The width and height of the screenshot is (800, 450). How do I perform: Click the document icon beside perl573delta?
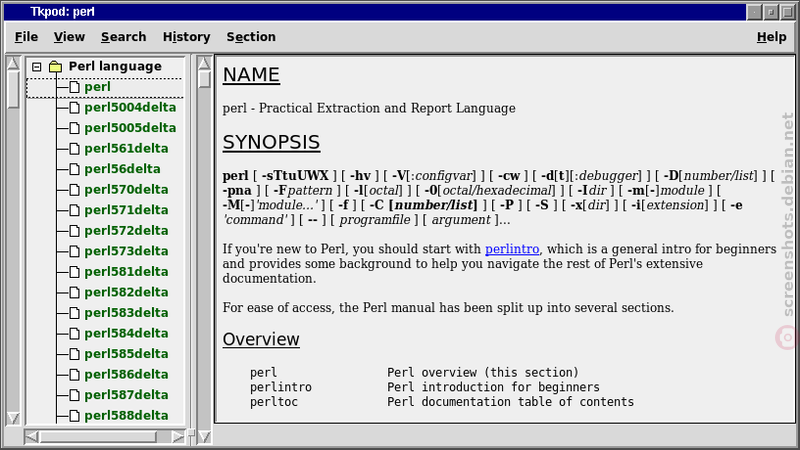74,251
